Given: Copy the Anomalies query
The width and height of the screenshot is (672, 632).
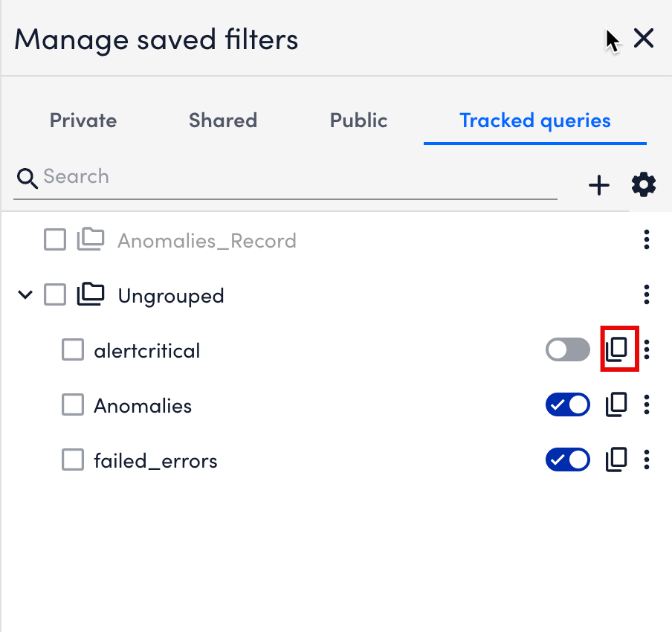Looking at the screenshot, I should pyautogui.click(x=616, y=404).
